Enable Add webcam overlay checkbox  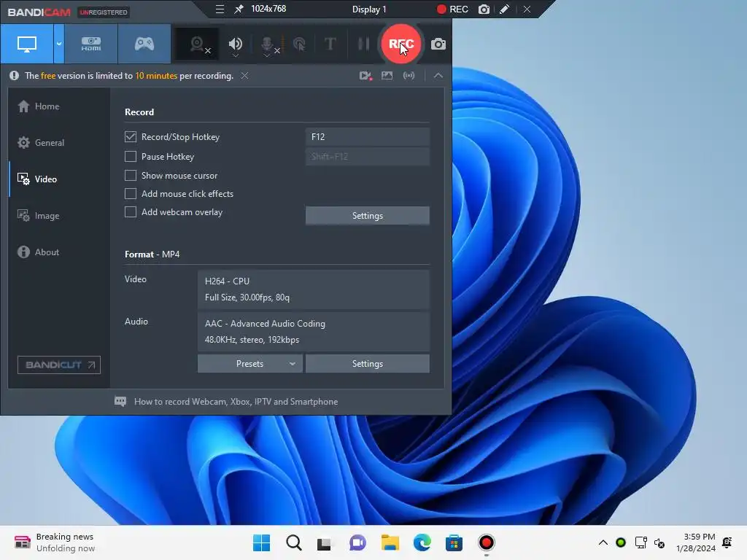click(131, 212)
